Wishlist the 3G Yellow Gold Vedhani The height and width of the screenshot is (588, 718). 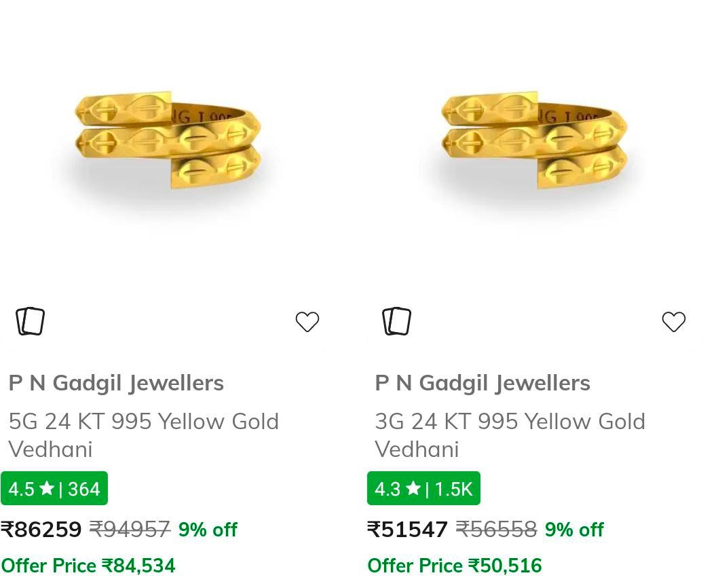pyautogui.click(x=674, y=322)
